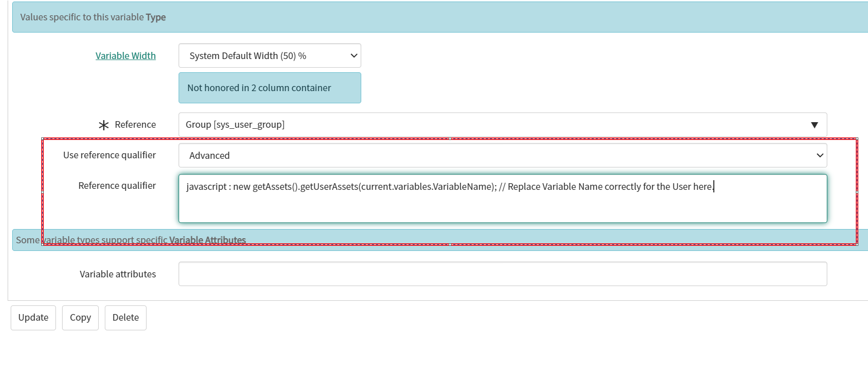Click the Variable Width link

click(x=126, y=56)
